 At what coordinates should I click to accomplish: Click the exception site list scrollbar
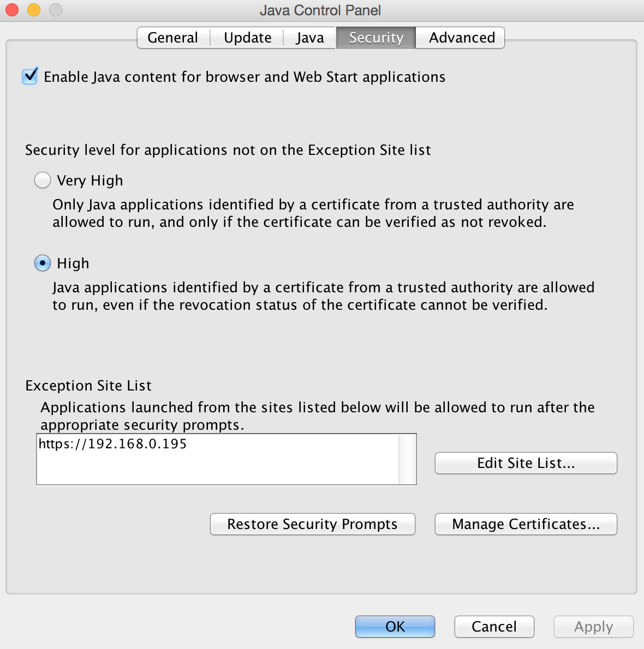(x=407, y=459)
